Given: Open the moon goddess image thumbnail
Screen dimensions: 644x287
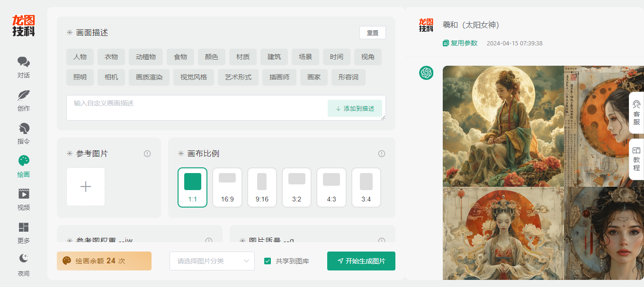Looking at the screenshot, I should click(x=503, y=126).
